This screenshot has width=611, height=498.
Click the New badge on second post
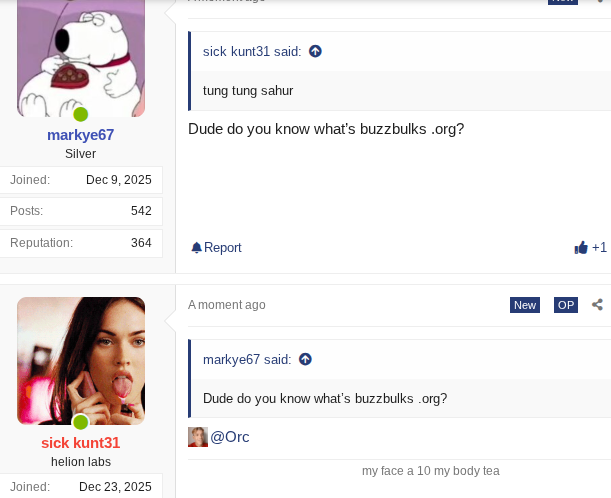click(525, 305)
